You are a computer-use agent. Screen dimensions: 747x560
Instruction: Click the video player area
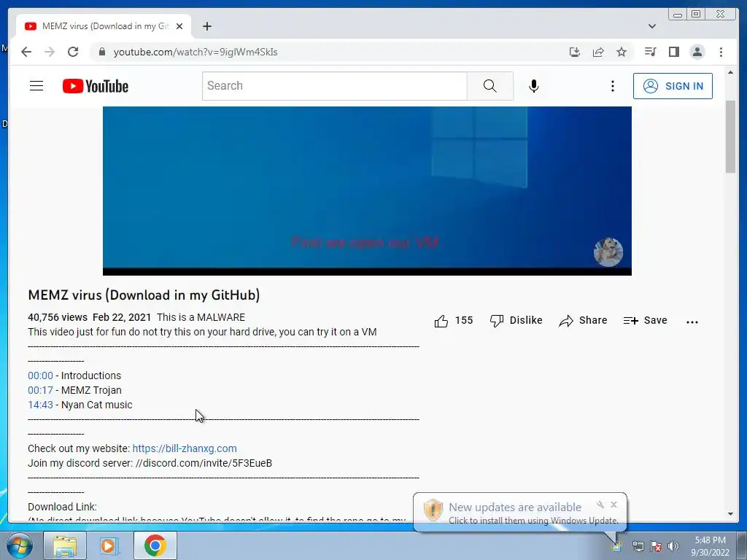367,190
